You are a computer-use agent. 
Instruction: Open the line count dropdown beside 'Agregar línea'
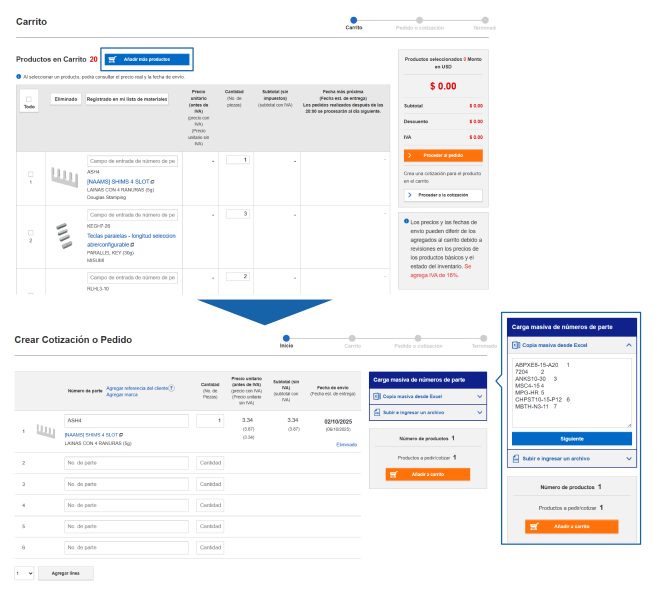(24, 573)
